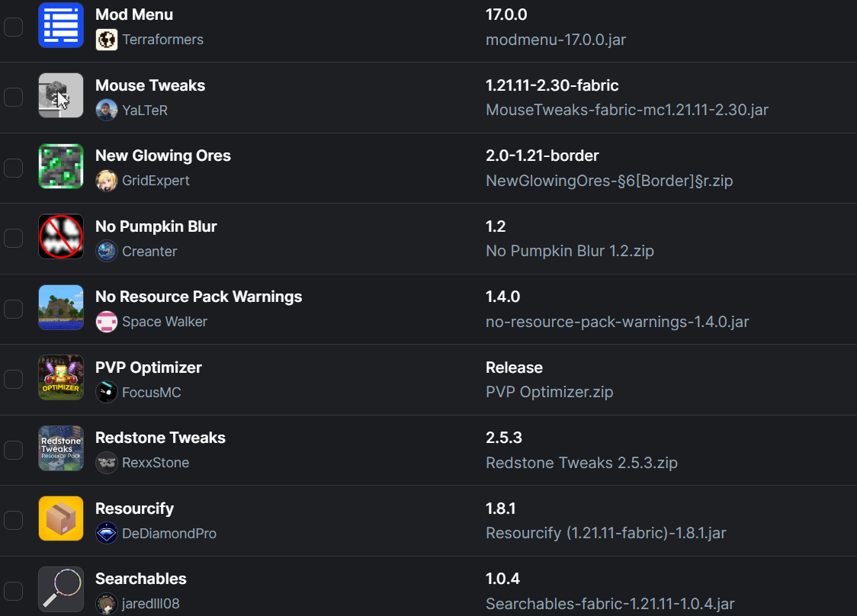Click the DeDiamondPro diamond avatar

click(107, 534)
